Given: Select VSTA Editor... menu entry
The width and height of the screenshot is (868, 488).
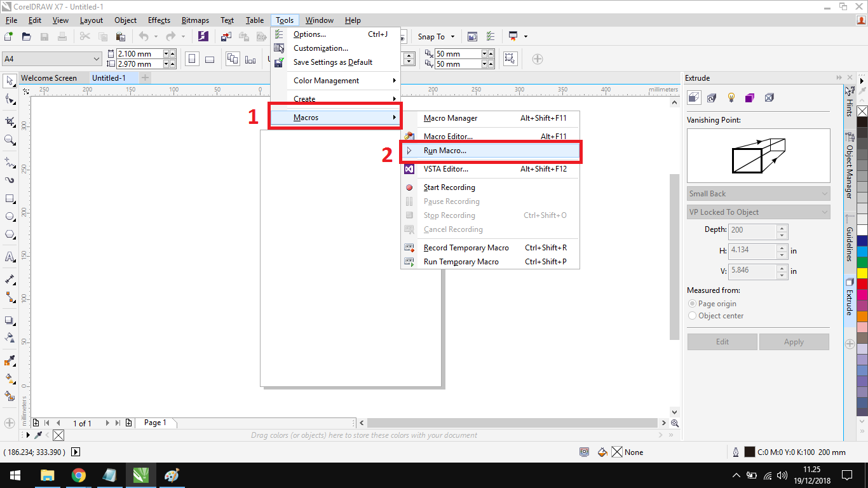Looking at the screenshot, I should point(490,169).
